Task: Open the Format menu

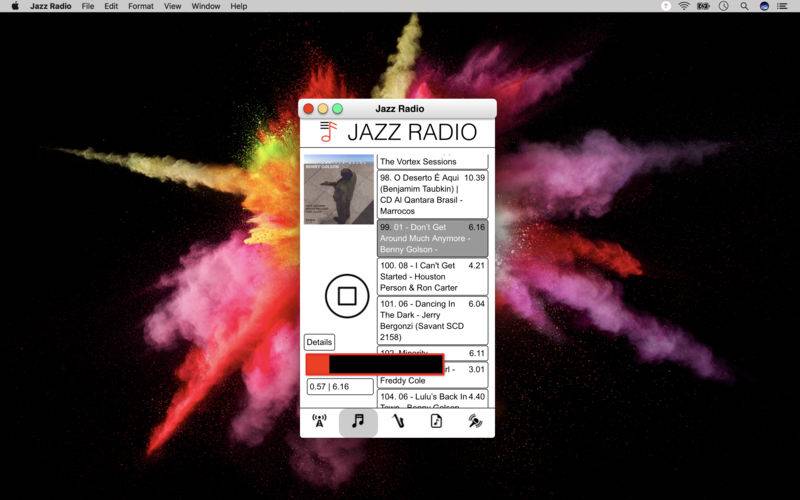Action: tap(141, 6)
